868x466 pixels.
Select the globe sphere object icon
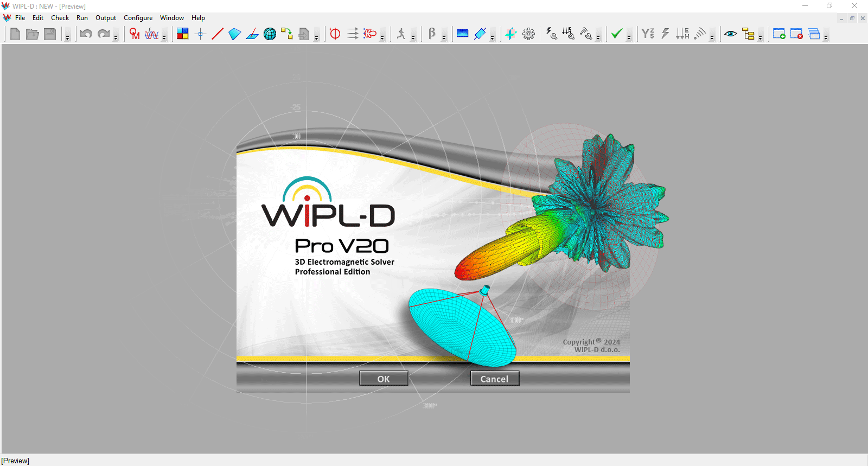point(270,34)
